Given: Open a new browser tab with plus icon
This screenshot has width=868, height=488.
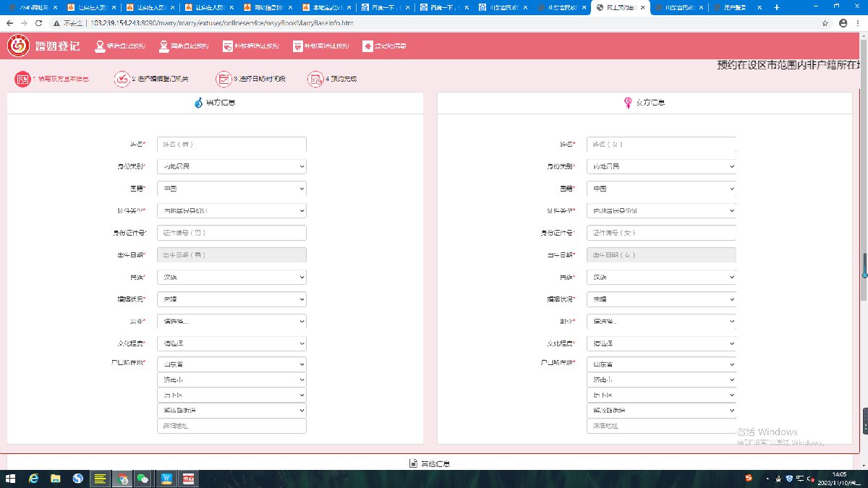Looking at the screenshot, I should click(777, 7).
